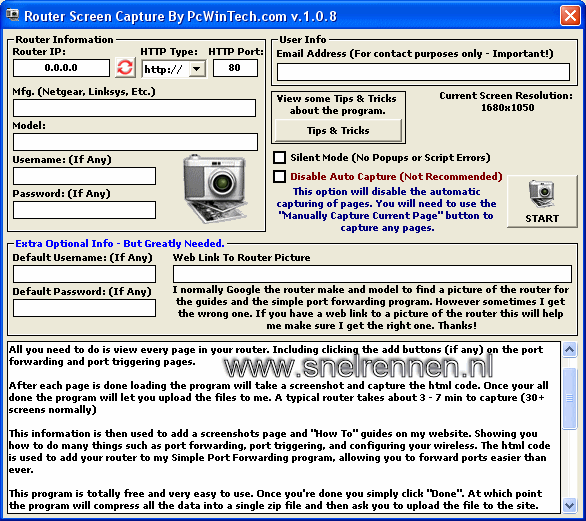Focus the Default Password field
The width and height of the screenshot is (586, 521).
pyautogui.click(x=84, y=308)
